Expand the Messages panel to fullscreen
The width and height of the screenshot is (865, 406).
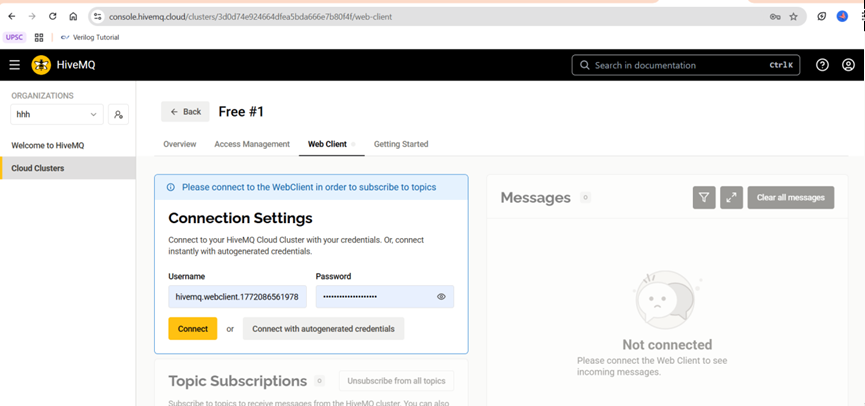click(732, 198)
